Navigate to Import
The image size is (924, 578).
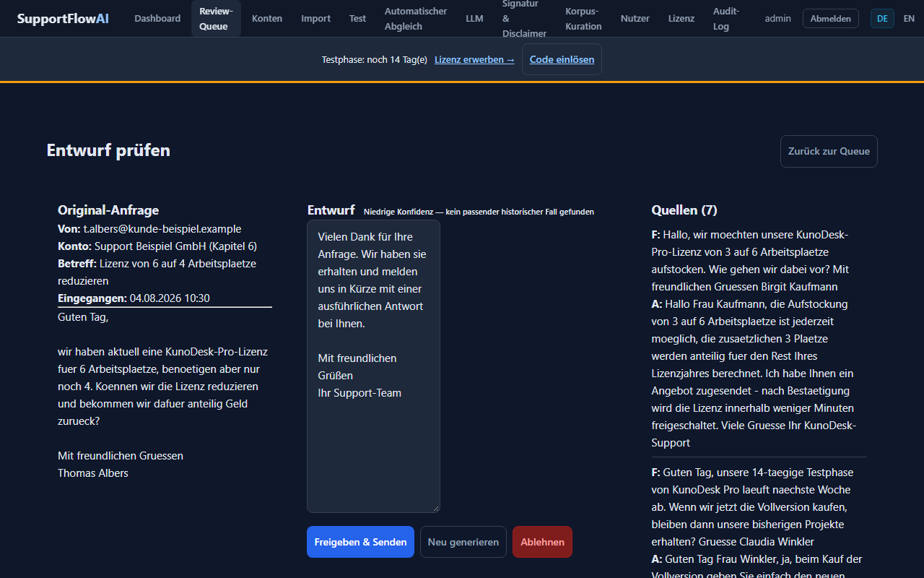[316, 19]
